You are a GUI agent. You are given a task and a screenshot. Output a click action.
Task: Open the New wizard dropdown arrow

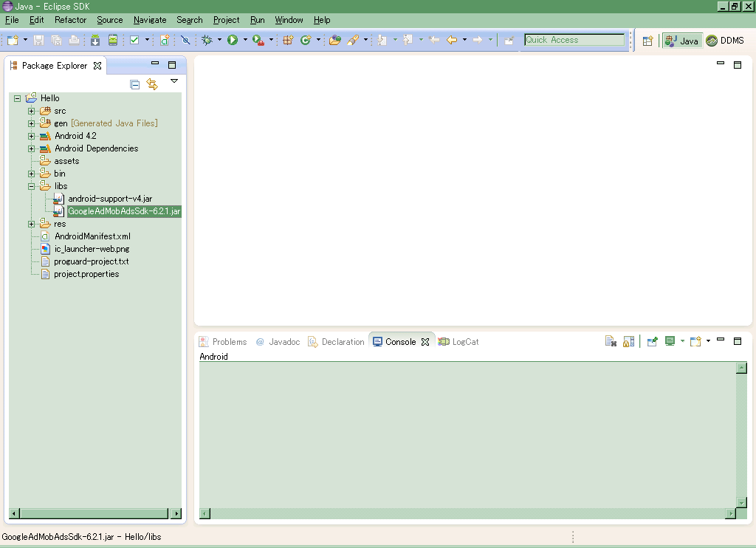coord(26,40)
